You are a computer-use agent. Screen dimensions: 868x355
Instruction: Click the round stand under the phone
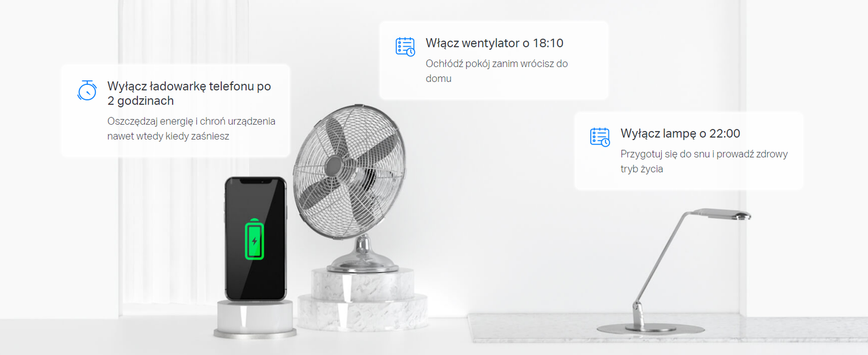point(254,319)
